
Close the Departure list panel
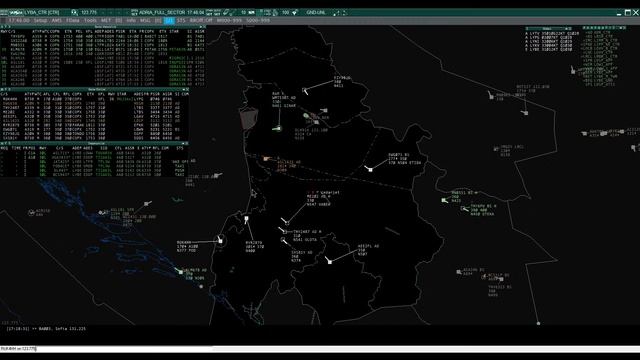187,144
